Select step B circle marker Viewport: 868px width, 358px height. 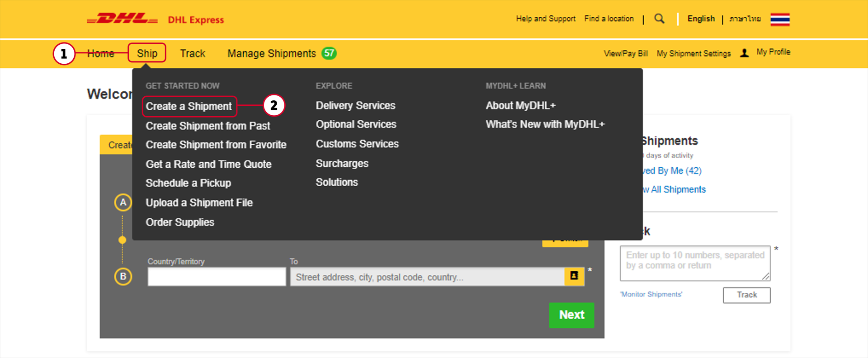tap(123, 276)
